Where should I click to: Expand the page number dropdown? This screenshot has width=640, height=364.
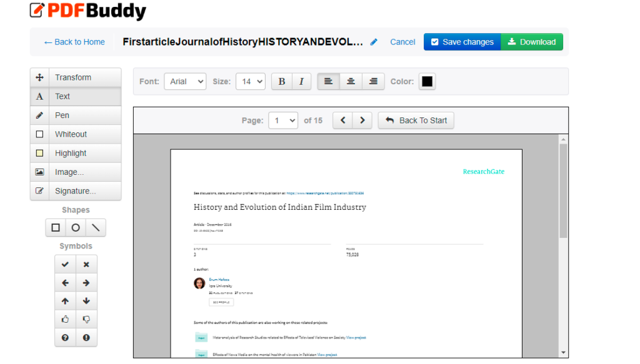pos(283,121)
